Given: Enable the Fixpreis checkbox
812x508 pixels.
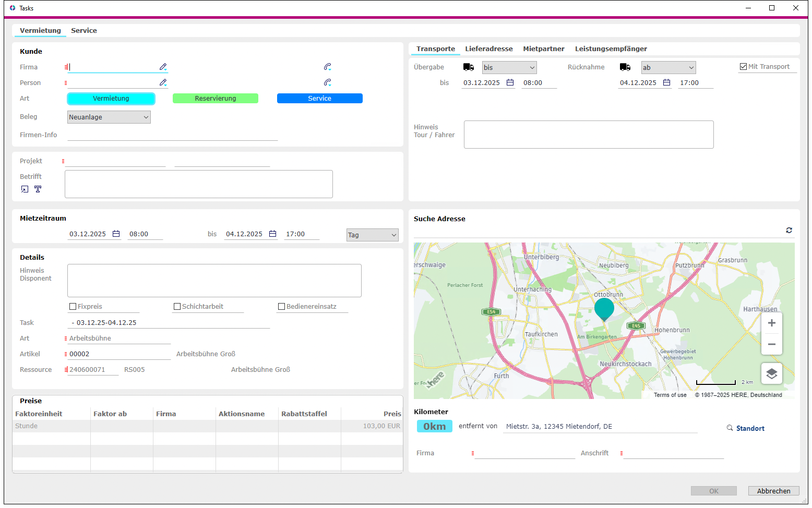Looking at the screenshot, I should tap(73, 307).
